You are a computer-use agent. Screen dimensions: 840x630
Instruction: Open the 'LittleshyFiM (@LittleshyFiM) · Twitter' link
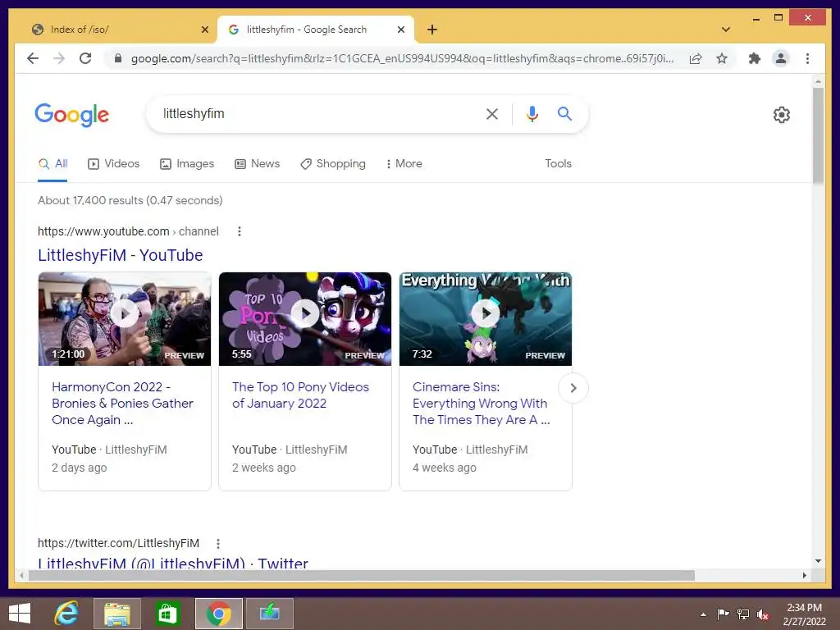pos(172,563)
